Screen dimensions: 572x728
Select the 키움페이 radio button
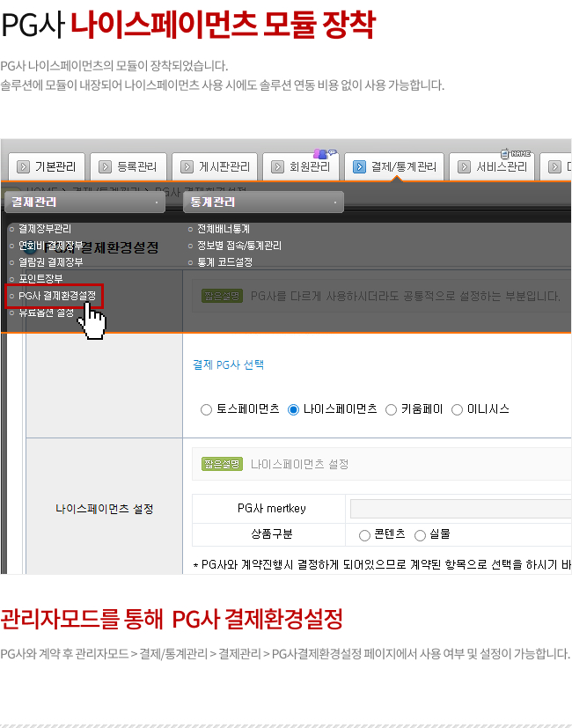(x=391, y=409)
